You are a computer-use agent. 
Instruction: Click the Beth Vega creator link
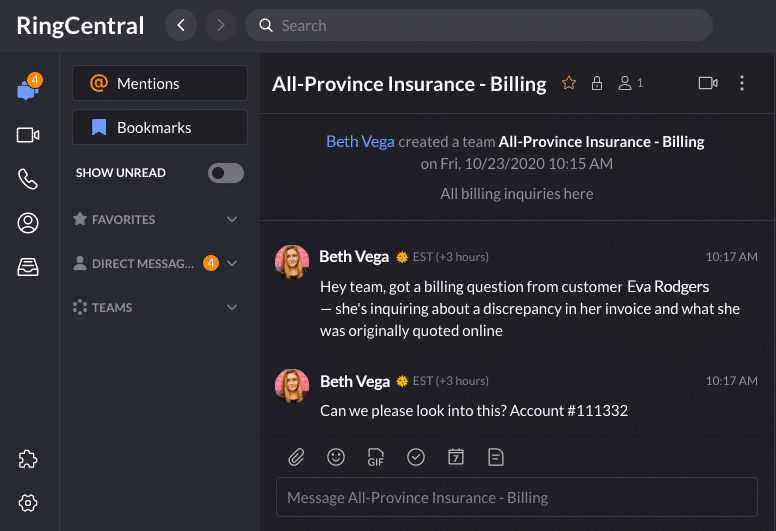coord(360,142)
